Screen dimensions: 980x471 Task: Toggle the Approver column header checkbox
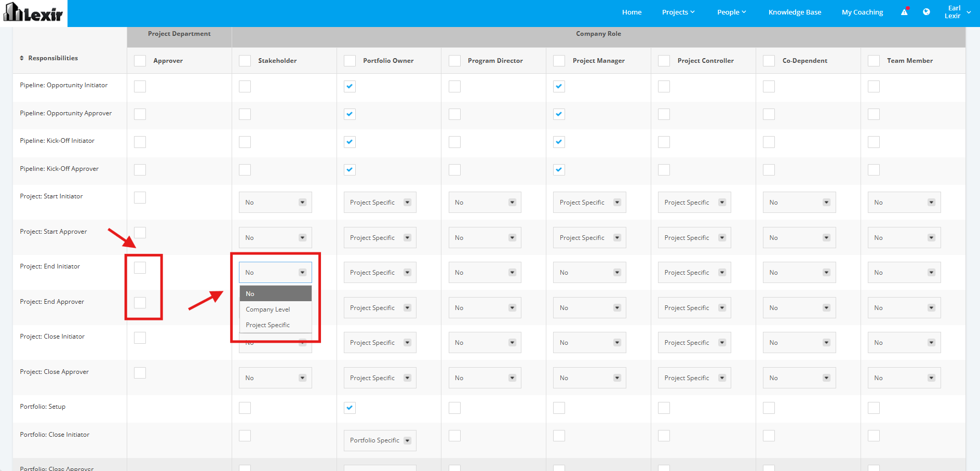pyautogui.click(x=140, y=61)
